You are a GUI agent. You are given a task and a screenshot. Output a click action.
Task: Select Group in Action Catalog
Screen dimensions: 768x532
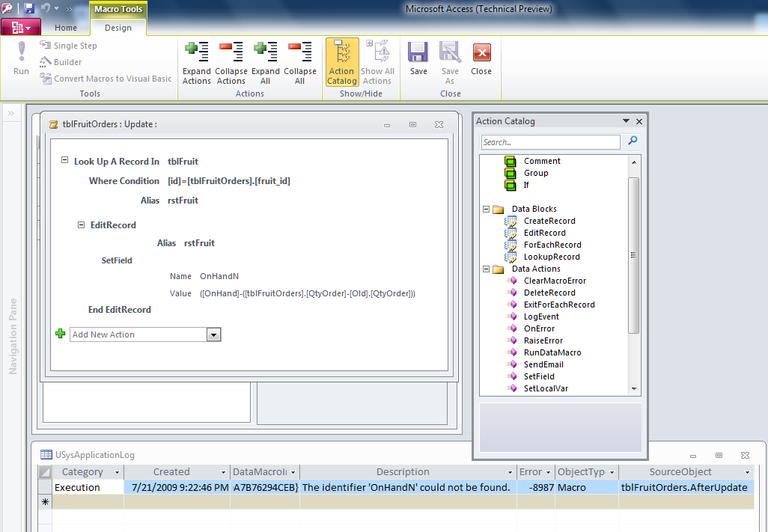pyautogui.click(x=536, y=173)
